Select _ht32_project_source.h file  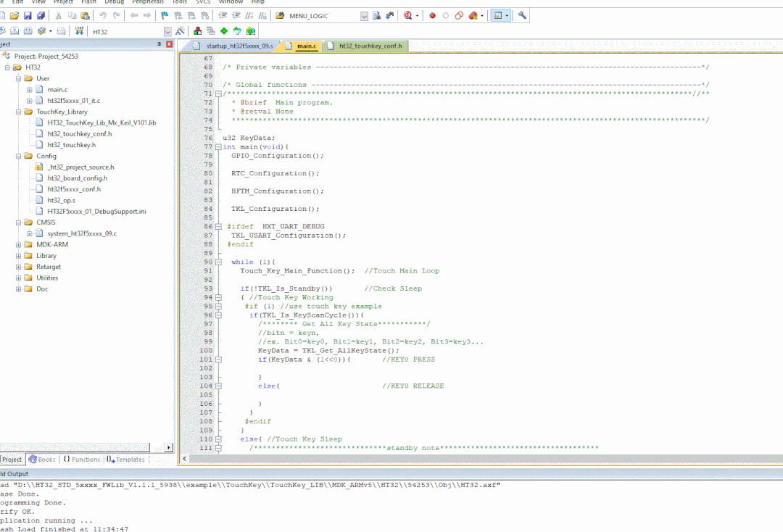[x=81, y=167]
